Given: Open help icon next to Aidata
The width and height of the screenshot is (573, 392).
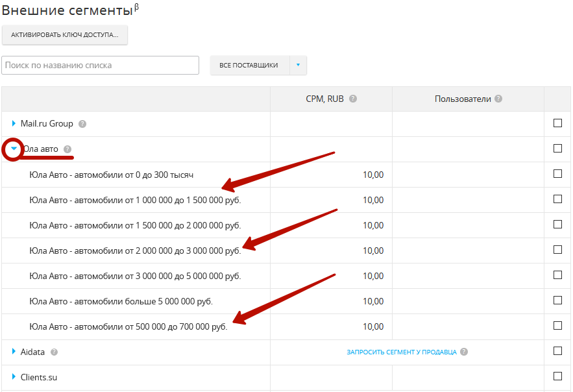Looking at the screenshot, I should pos(54,352).
